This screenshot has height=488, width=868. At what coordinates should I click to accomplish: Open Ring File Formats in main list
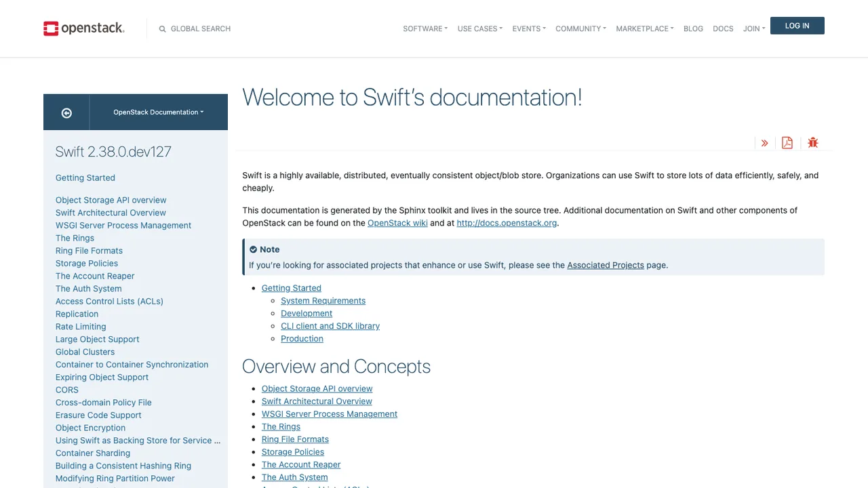coord(295,439)
